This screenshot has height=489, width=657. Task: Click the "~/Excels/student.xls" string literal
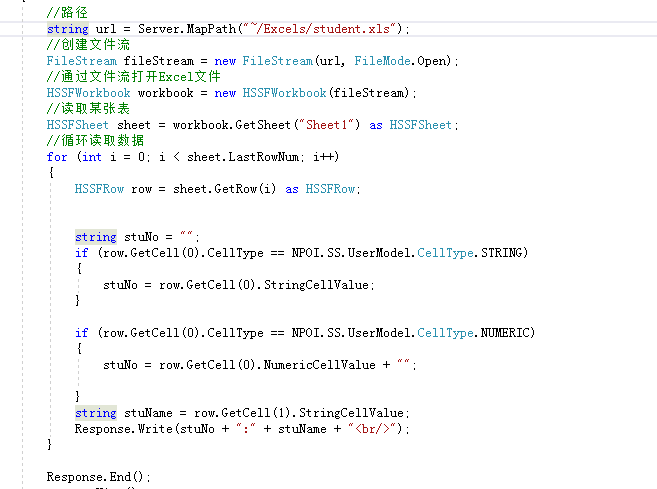click(317, 28)
